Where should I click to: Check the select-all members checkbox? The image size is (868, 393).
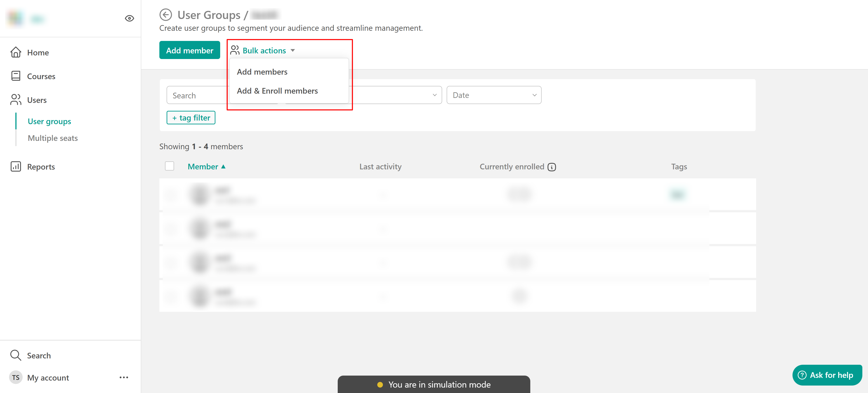(170, 166)
